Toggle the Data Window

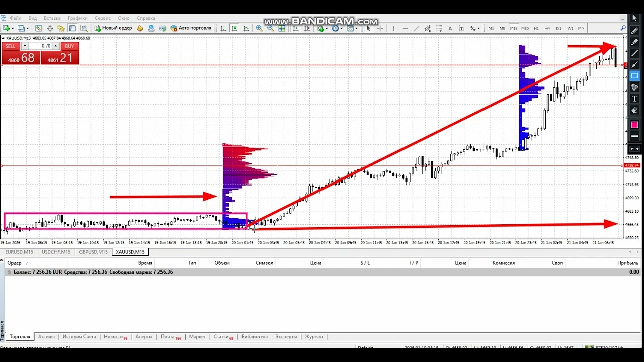(50, 28)
